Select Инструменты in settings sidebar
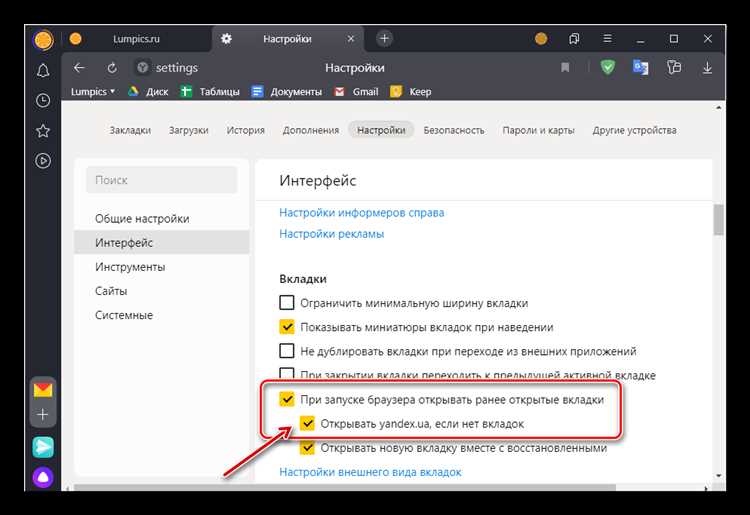750x515 pixels. [x=130, y=267]
